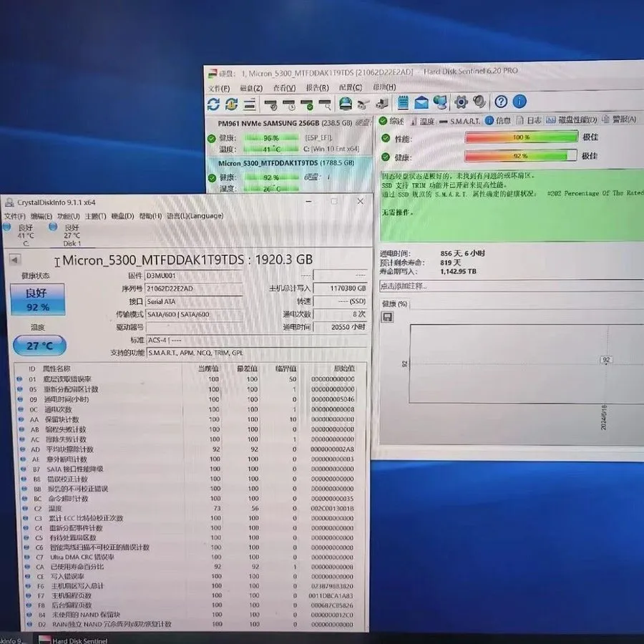Switch to the 温度 tab in Sentinel
The height and width of the screenshot is (644, 644).
click(423, 121)
